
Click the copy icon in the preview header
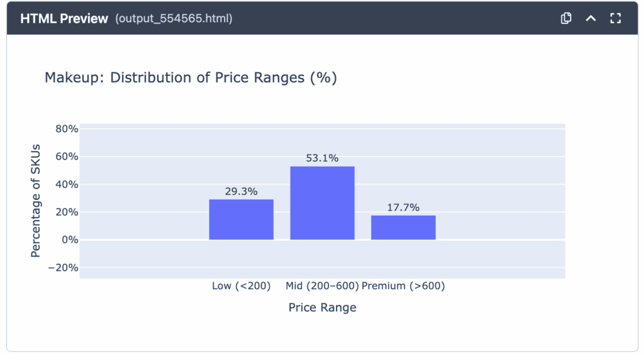click(x=566, y=18)
